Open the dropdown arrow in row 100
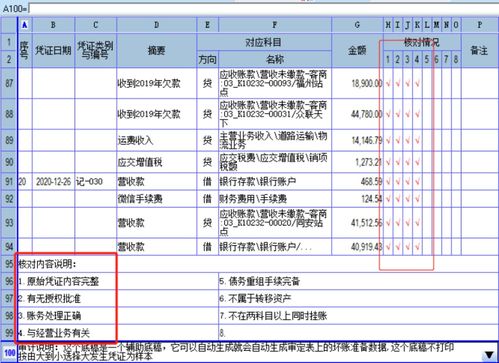This screenshot has height=363, width=499. (489, 355)
